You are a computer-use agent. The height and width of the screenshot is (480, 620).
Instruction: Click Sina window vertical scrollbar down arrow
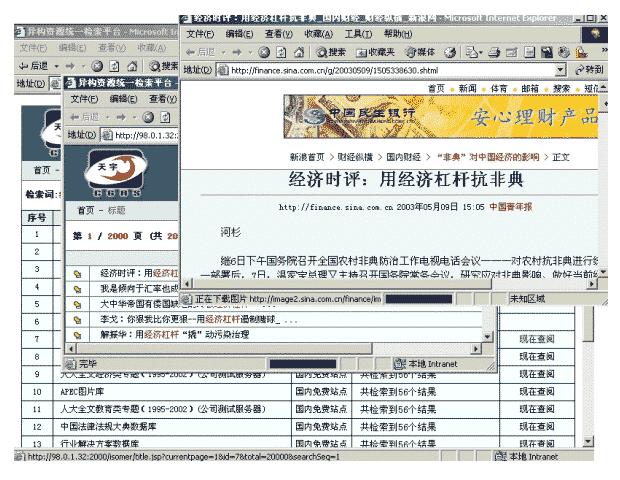[603, 272]
